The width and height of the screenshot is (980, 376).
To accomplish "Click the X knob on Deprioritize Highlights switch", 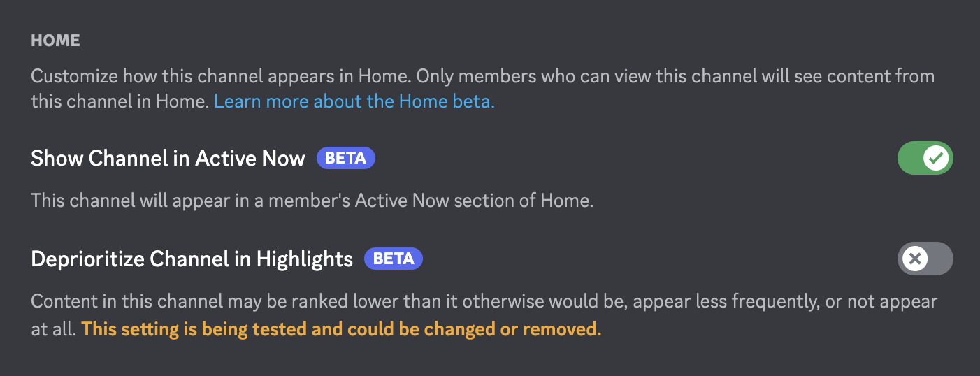I will 914,259.
